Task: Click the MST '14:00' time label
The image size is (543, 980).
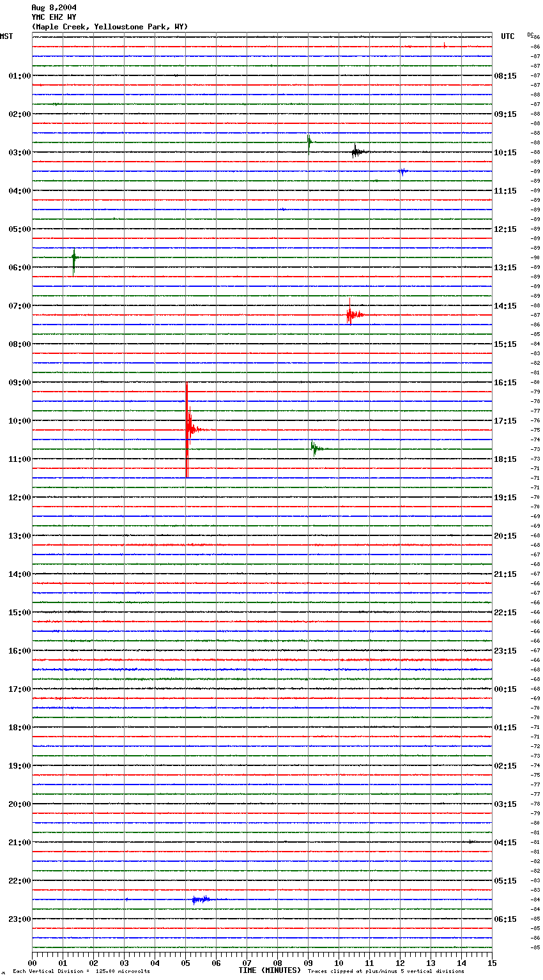Action: pos(20,574)
